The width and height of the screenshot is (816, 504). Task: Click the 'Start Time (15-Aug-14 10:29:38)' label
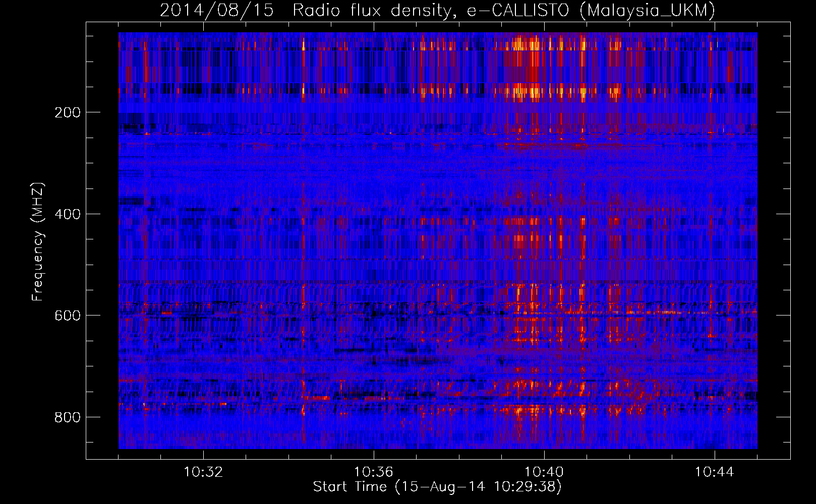437,487
